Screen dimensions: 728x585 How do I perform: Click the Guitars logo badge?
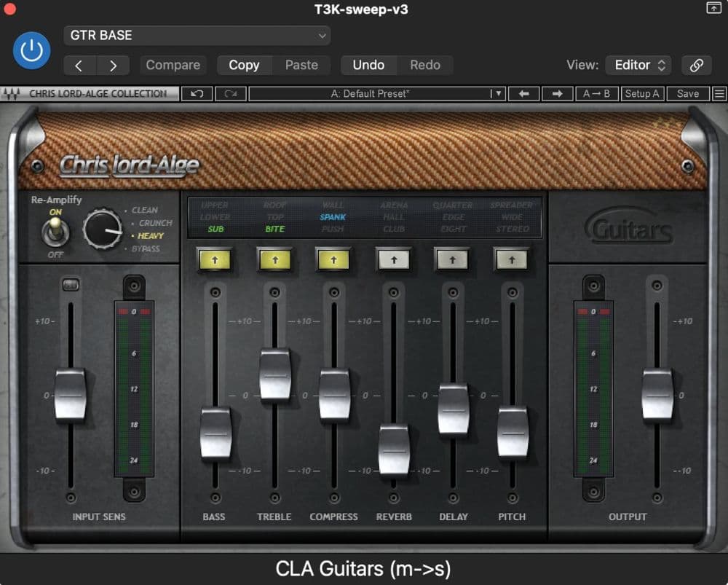point(629,227)
